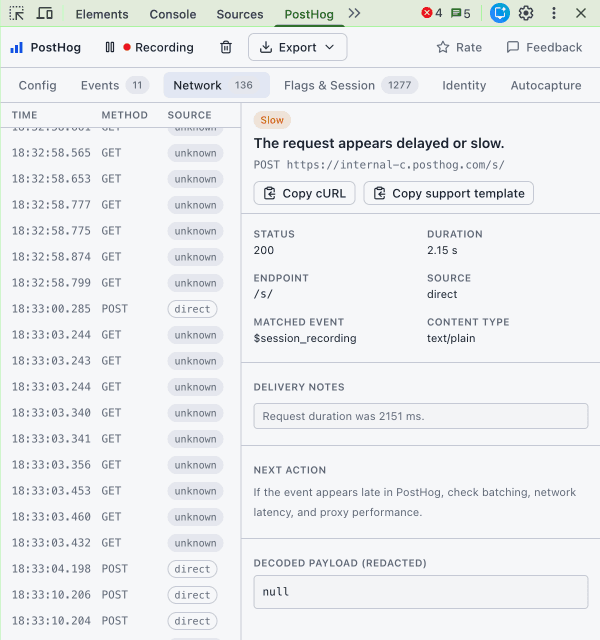The image size is (600, 640).
Task: Activate the inspect element picker icon
Action: click(17, 13)
